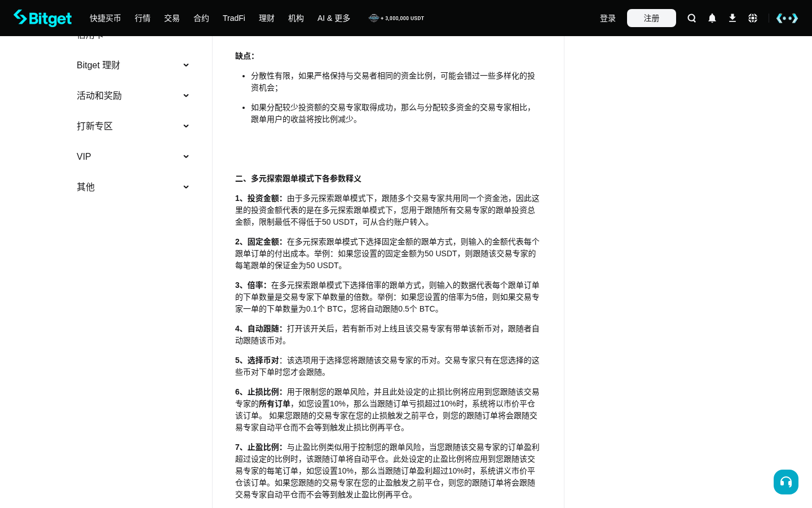Click the 注册 button
812x508 pixels.
(651, 18)
